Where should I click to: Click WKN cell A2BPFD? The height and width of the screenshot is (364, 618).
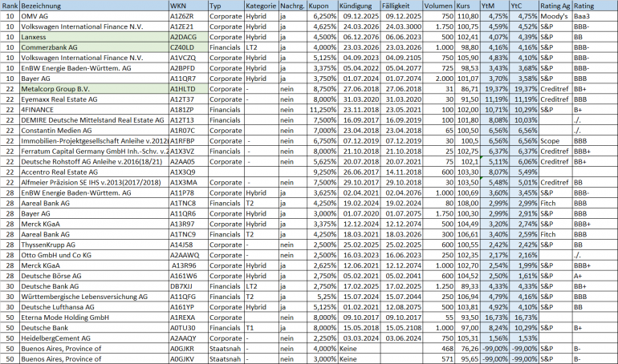pos(189,68)
